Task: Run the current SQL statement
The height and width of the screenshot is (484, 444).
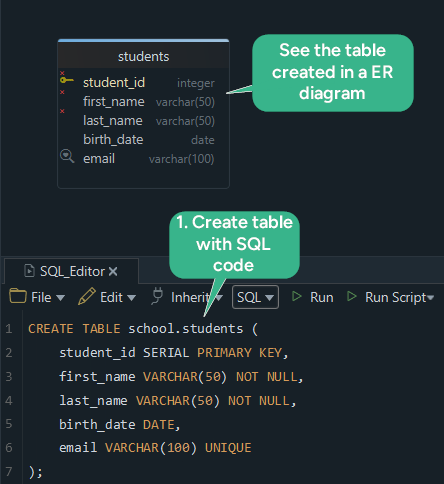Action: tap(313, 297)
